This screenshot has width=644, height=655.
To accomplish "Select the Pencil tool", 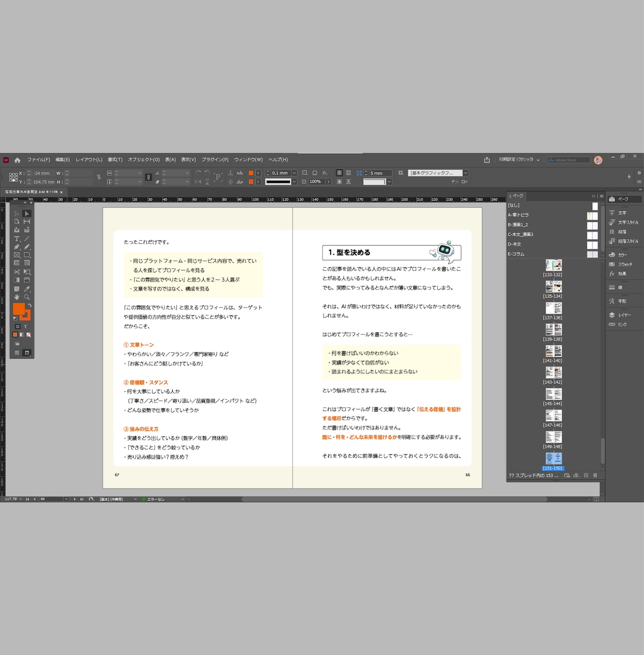I will (27, 247).
